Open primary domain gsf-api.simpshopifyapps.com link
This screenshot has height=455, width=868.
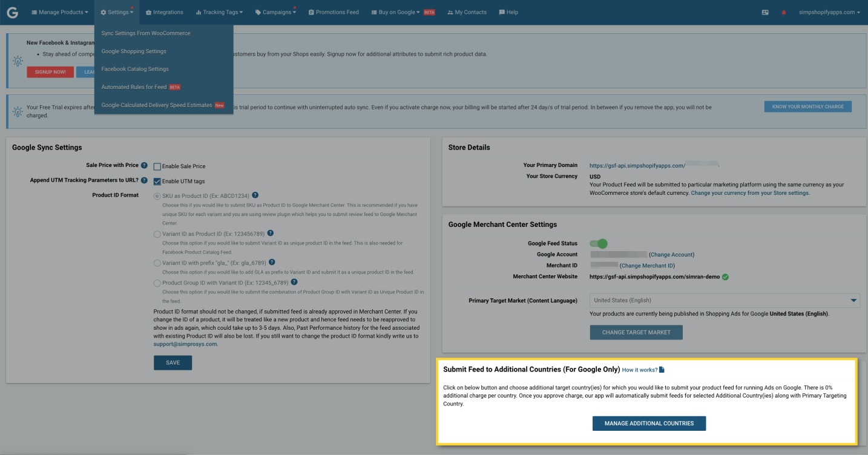point(637,165)
